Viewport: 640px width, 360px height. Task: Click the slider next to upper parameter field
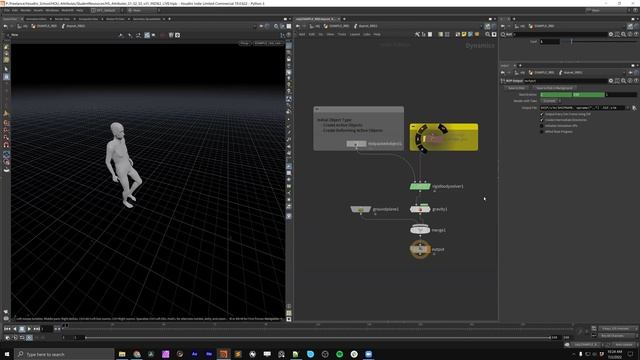click(x=599, y=42)
